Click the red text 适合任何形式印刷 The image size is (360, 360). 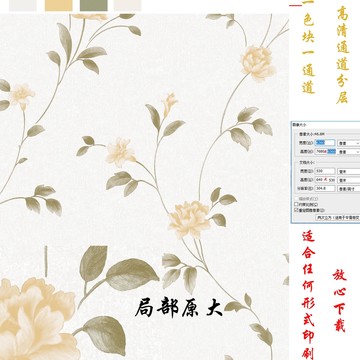(x=308, y=295)
